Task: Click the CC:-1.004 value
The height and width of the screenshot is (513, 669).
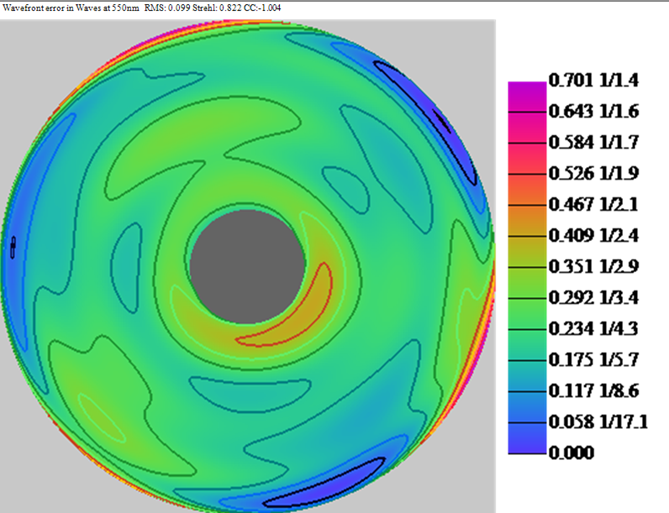Action: [262, 8]
